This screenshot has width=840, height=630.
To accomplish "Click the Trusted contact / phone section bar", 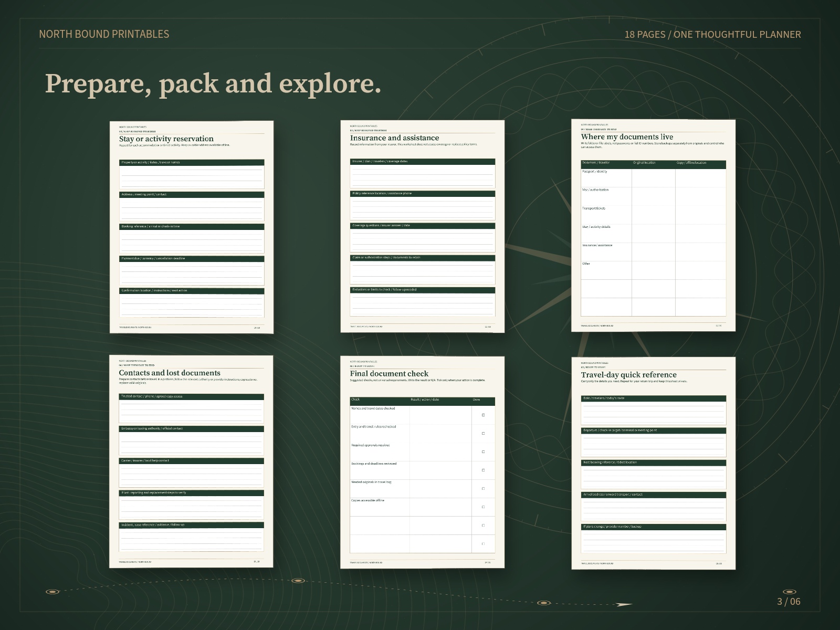I will click(x=192, y=396).
